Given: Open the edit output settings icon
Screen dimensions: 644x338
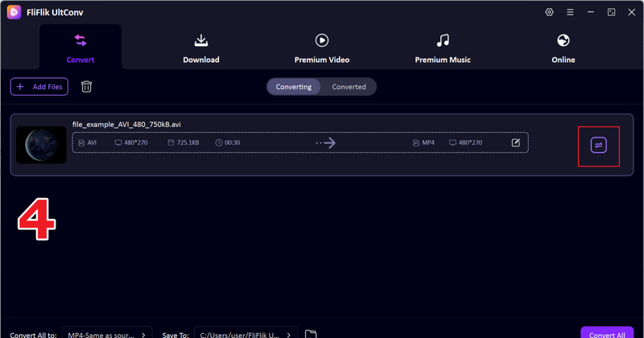Looking at the screenshot, I should click(x=516, y=143).
